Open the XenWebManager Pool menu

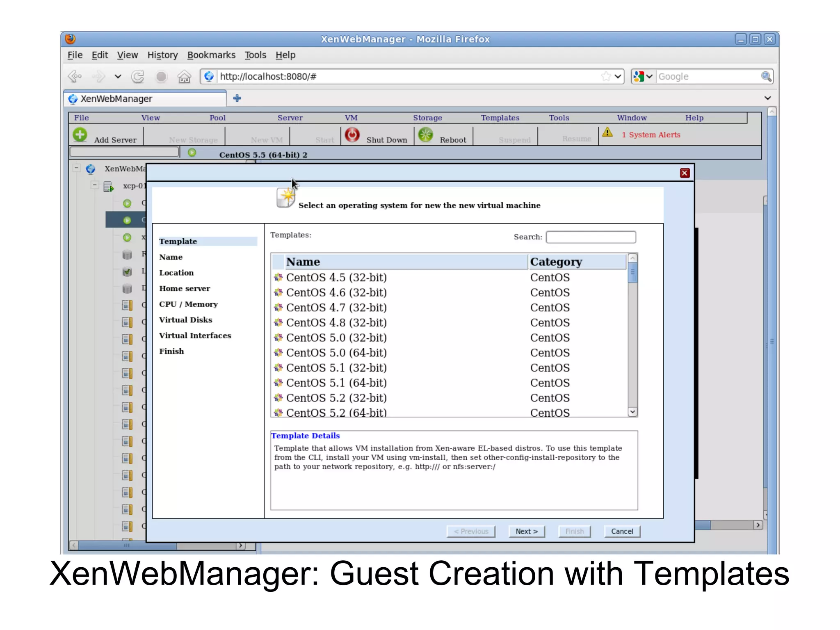(217, 118)
